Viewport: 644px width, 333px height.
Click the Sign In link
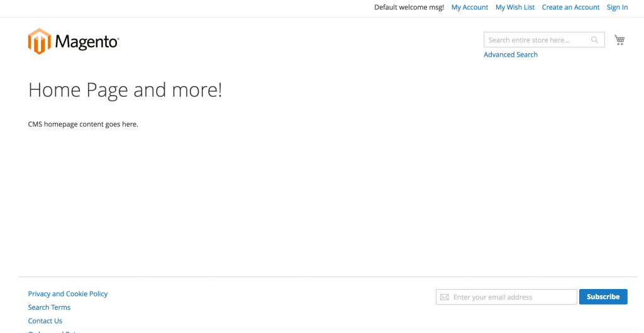click(617, 8)
